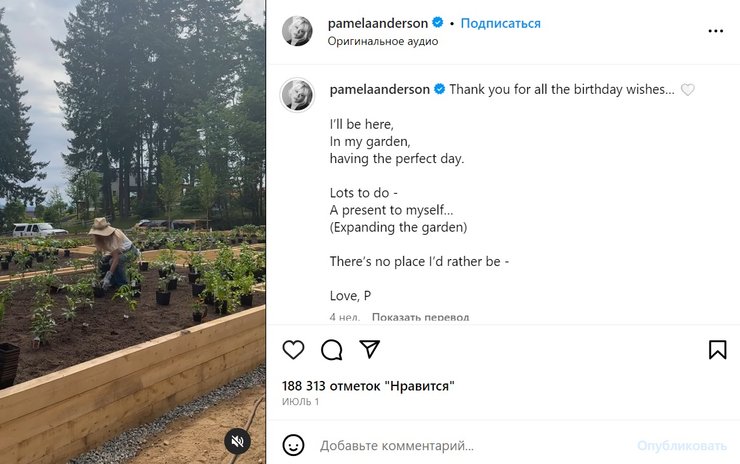Image resolution: width=740 pixels, height=464 pixels.
Task: Click Показать перевод to translate the caption
Action: [420, 317]
